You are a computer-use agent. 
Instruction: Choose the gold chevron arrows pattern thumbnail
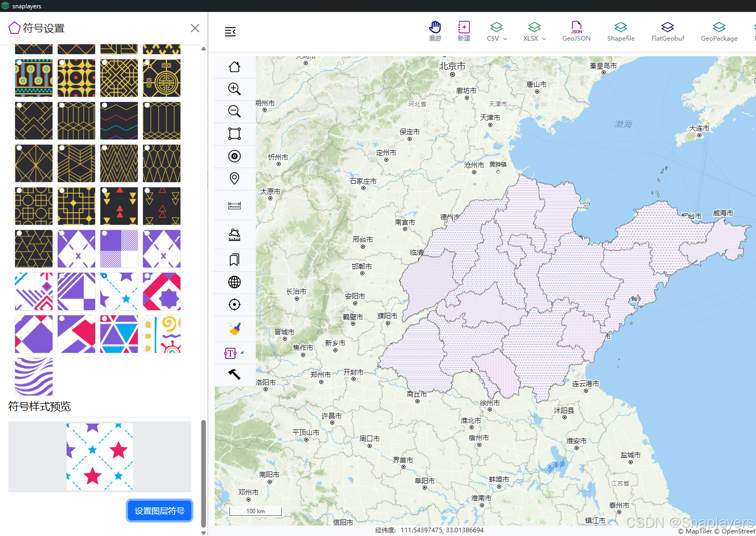(x=76, y=163)
